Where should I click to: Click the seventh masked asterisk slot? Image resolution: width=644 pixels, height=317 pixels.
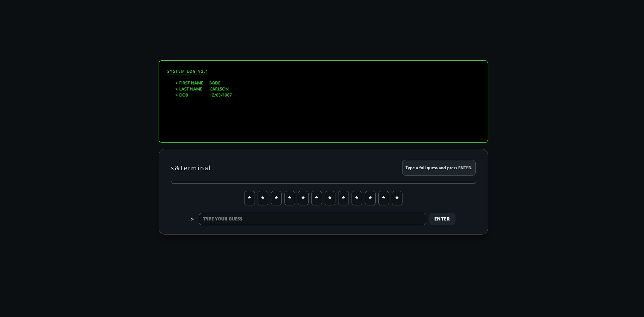(x=330, y=198)
